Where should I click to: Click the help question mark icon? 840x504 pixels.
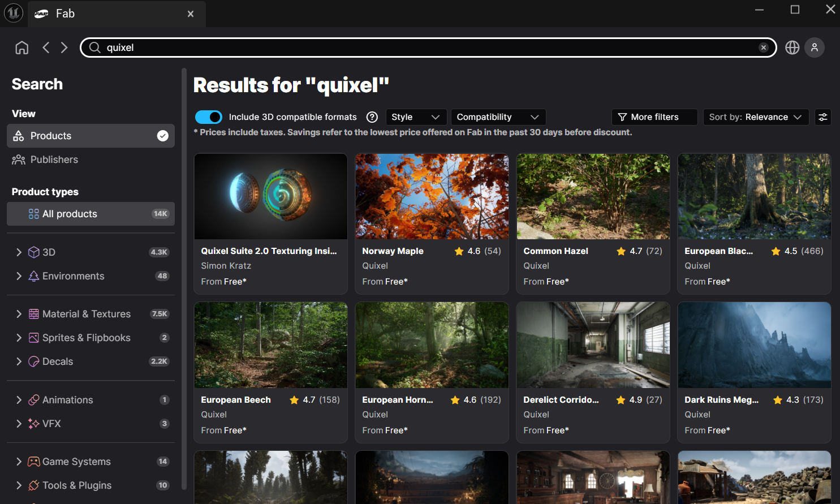372,117
